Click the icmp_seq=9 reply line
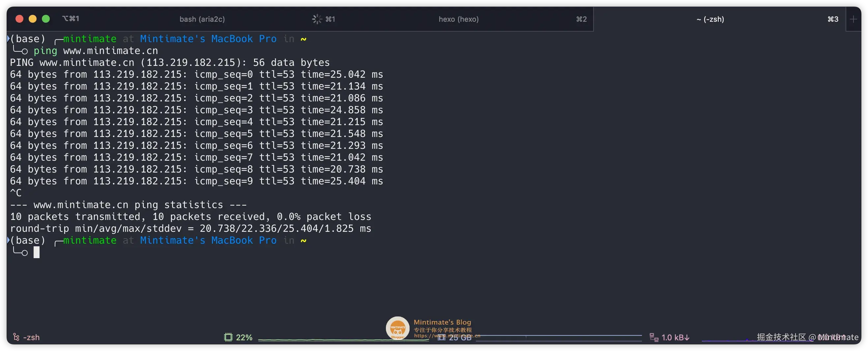This screenshot has height=351, width=868. [196, 181]
